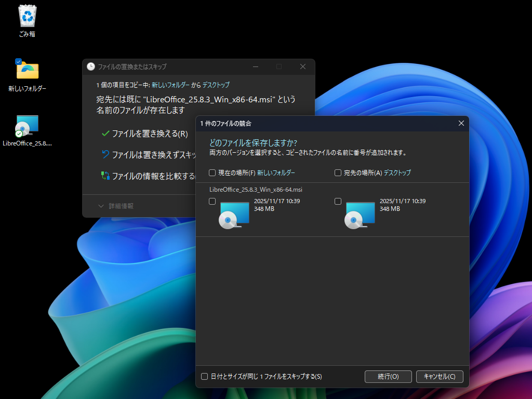This screenshot has width=532, height=399.
Task: Choose ファイルの情報を比較する option
Action: [x=149, y=176]
